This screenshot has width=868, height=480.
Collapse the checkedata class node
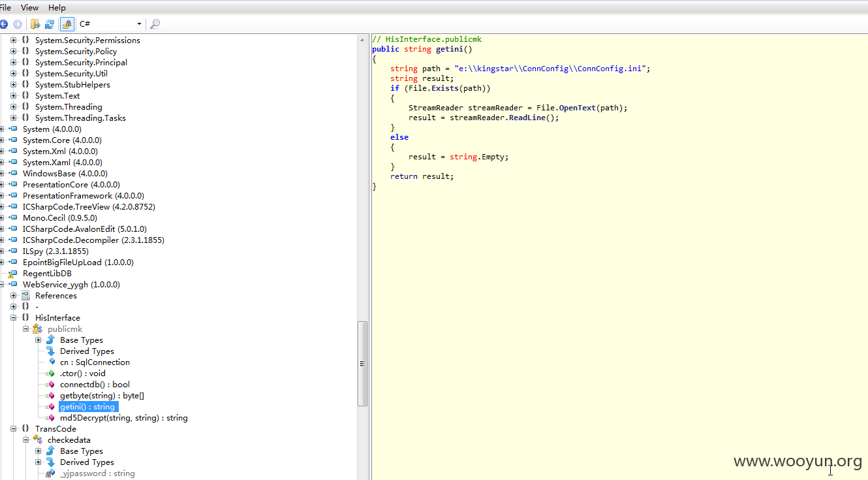[25, 440]
